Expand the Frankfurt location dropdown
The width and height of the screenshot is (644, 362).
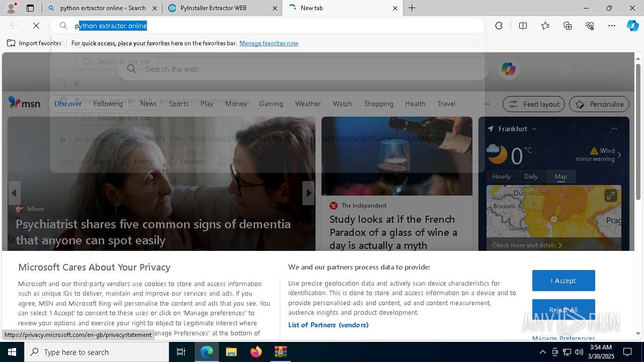(534, 129)
